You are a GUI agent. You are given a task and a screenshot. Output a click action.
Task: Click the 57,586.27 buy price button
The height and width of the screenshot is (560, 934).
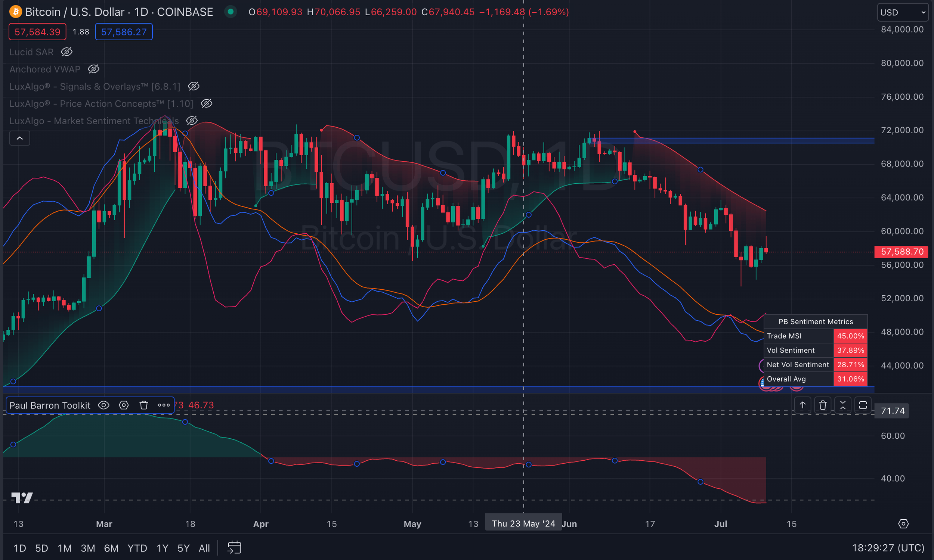[x=123, y=32]
